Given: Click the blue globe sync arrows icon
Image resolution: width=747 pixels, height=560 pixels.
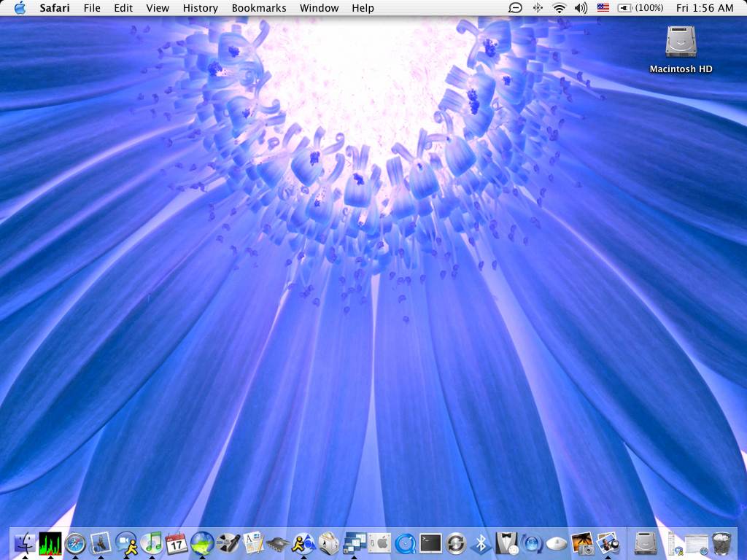Looking at the screenshot, I should point(532,542).
